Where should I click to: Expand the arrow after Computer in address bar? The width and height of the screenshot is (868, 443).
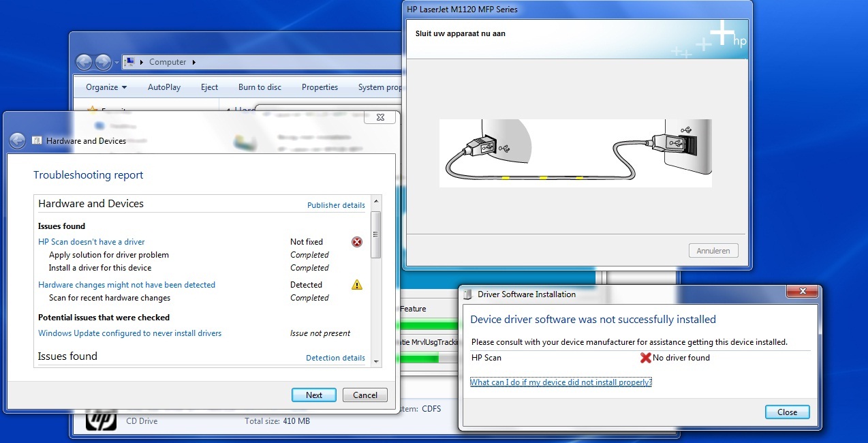click(x=193, y=62)
